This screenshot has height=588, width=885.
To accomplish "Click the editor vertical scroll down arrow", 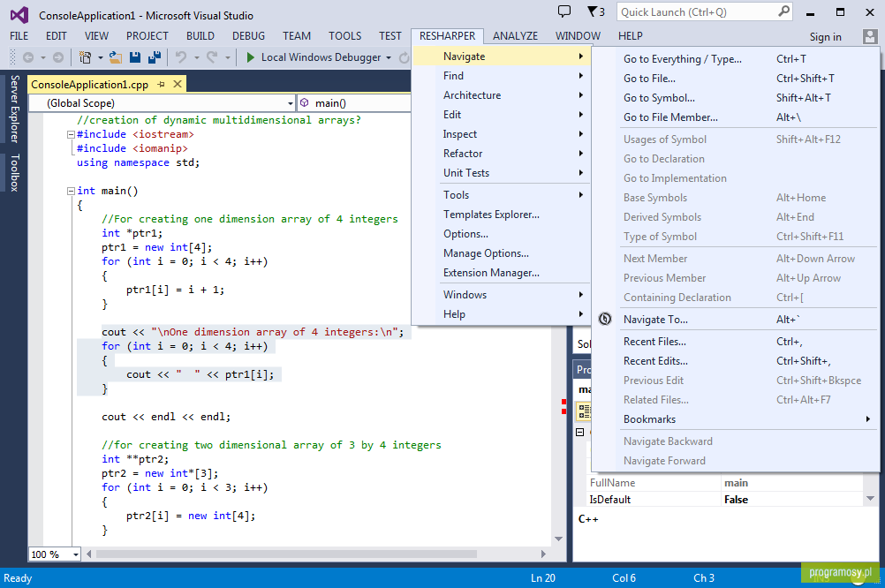I will pos(558,539).
